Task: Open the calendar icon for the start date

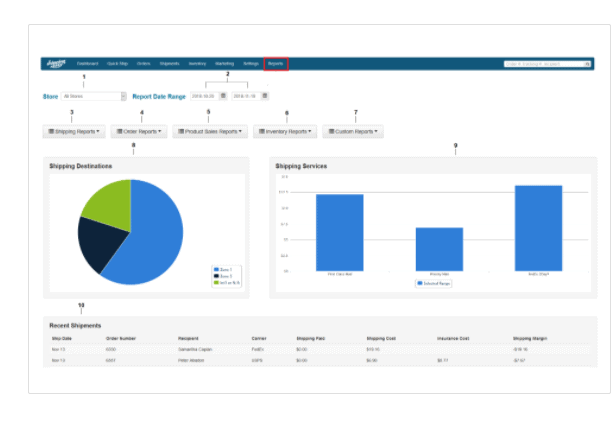Action: 223,96
